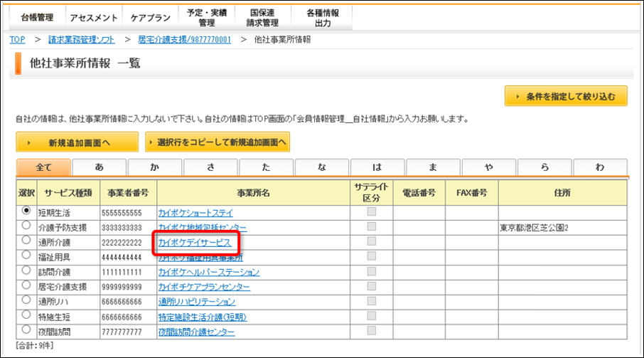644x358 pixels.
Task: Open 請求業務管理ソフト breadcrumb link
Action: coord(81,39)
